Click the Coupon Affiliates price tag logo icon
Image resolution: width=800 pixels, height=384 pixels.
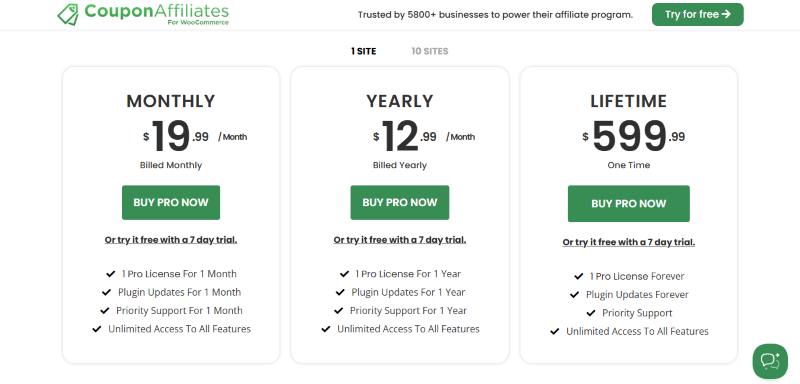coord(68,15)
